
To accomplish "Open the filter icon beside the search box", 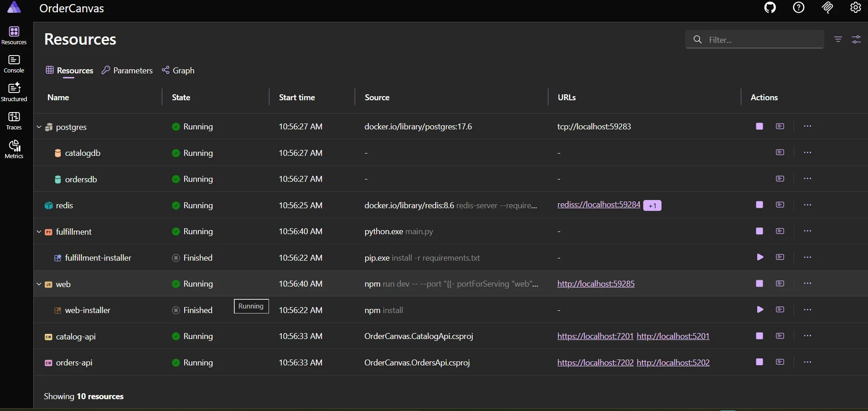I will point(838,40).
